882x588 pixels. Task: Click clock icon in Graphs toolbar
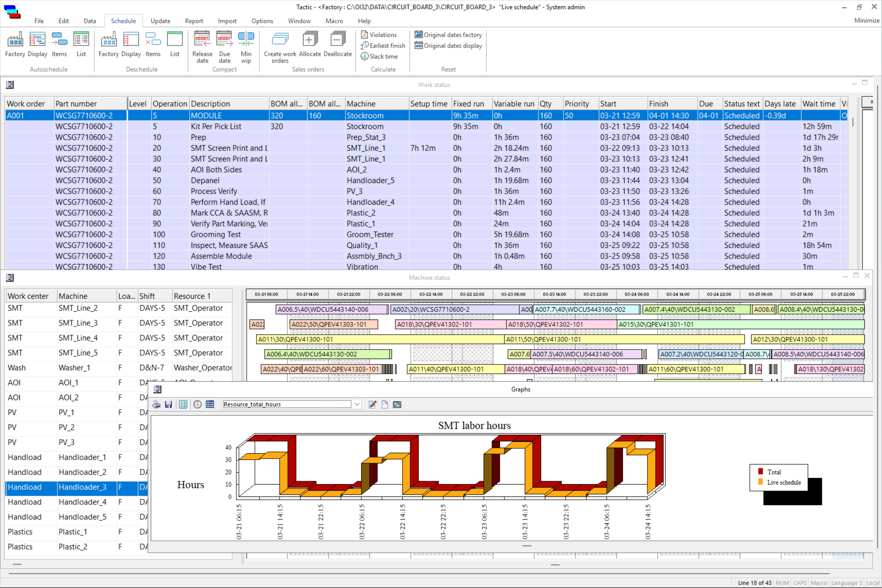pyautogui.click(x=197, y=405)
